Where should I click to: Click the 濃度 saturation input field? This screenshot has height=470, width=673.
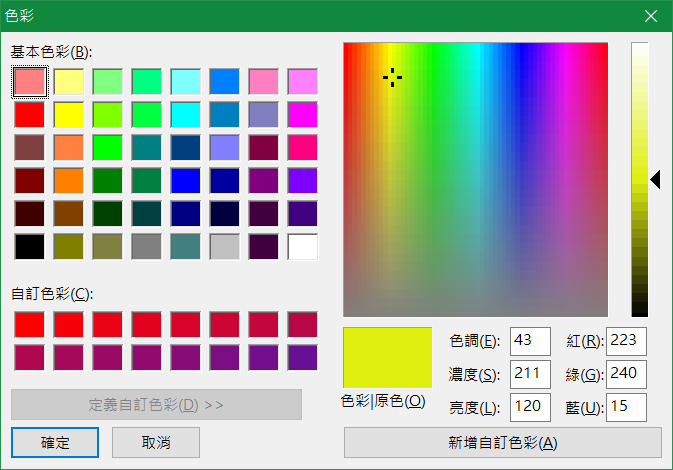click(530, 374)
